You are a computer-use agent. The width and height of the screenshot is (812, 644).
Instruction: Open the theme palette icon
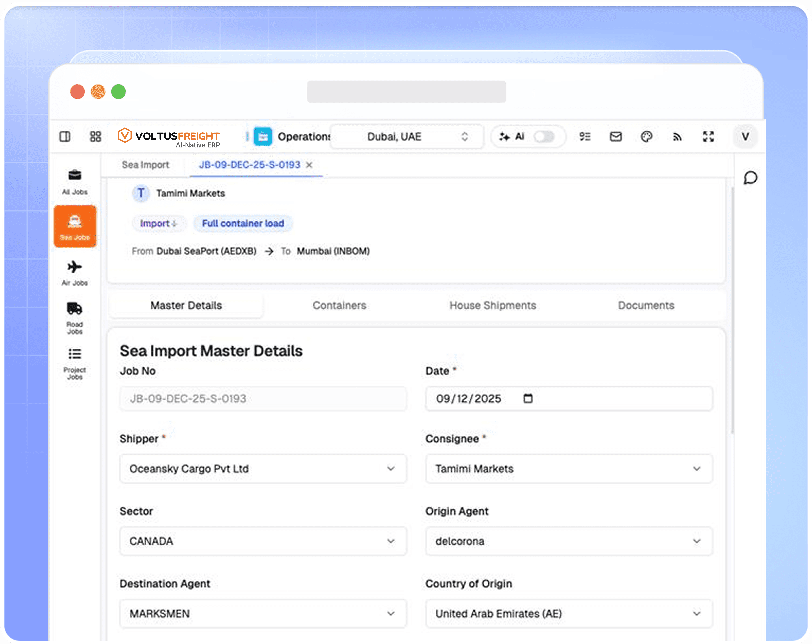646,136
